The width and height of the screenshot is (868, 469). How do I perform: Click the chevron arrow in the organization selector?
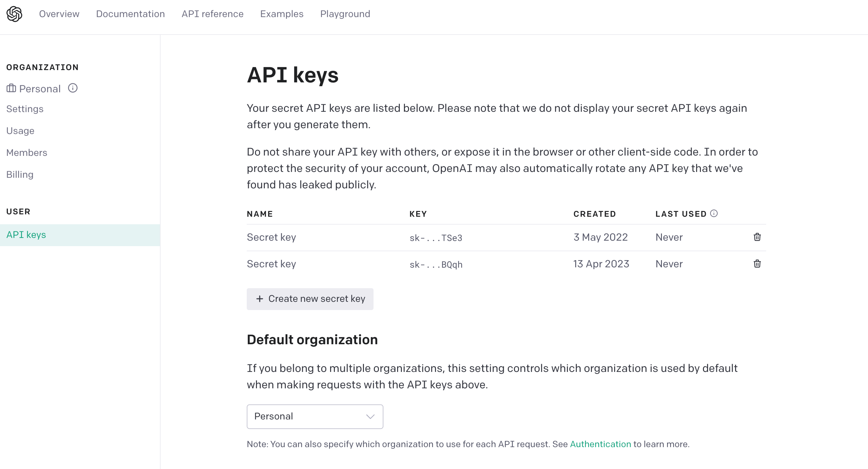(370, 416)
